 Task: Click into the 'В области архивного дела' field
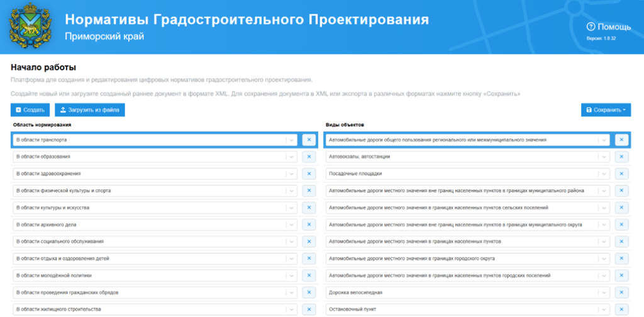pos(149,225)
